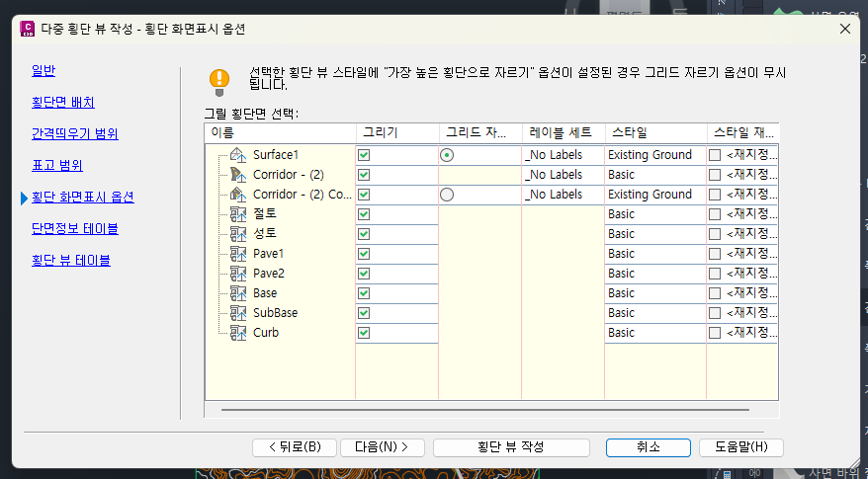Open the 횡단 뷰 테이블 page
Screen dimensions: 868x479
[x=70, y=261]
